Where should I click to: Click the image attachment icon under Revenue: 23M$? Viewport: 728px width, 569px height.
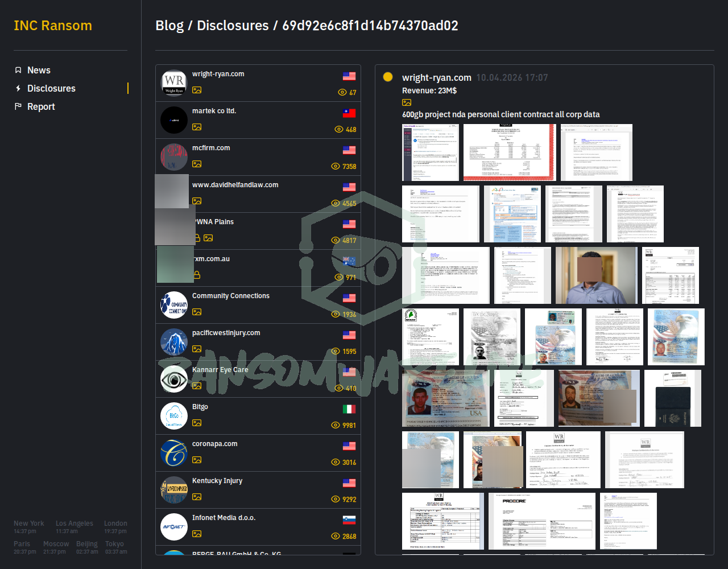pyautogui.click(x=407, y=102)
